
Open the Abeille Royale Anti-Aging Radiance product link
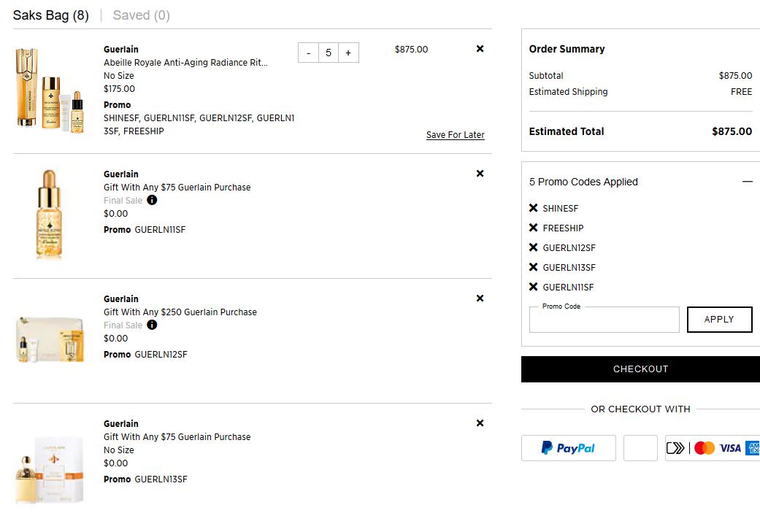pos(185,63)
